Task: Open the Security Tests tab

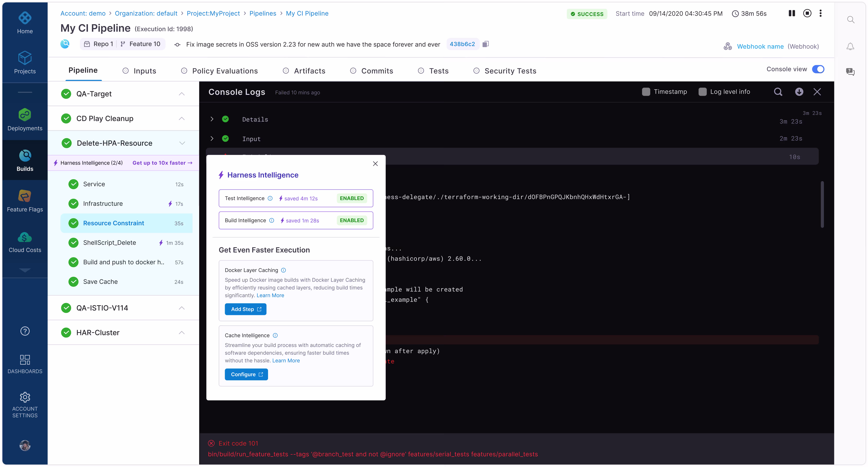Action: point(510,71)
